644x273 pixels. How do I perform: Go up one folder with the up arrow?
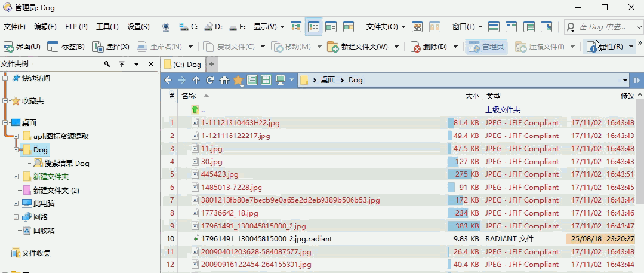[196, 80]
